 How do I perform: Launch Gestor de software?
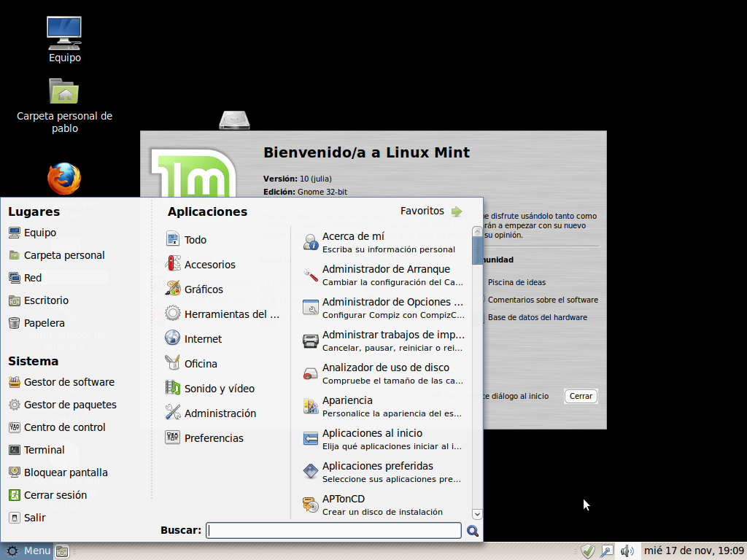click(x=61, y=382)
